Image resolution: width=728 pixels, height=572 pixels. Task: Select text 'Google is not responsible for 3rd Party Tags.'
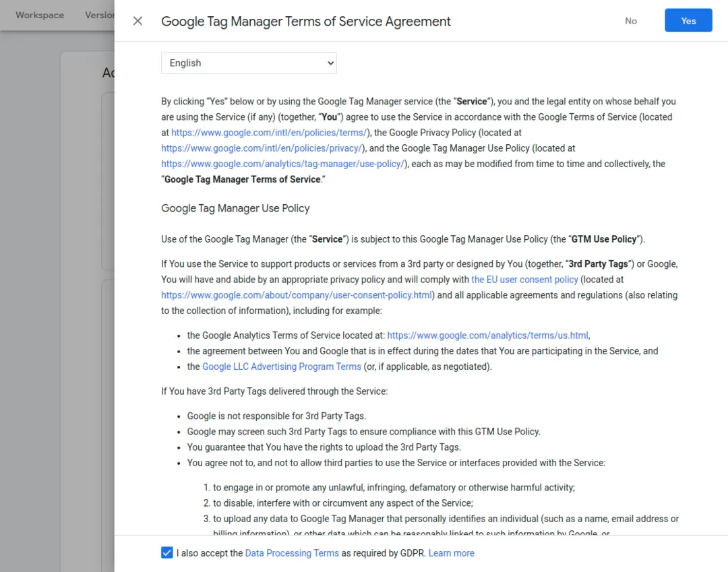click(276, 416)
